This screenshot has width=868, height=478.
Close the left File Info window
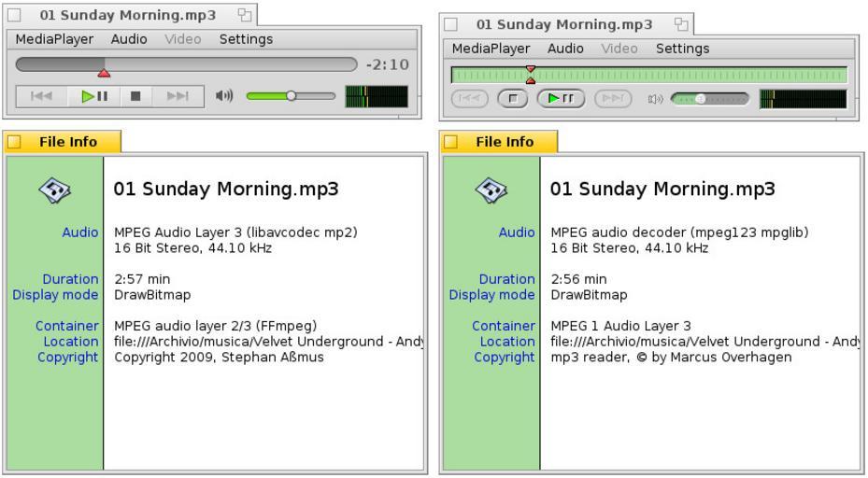coord(14,142)
